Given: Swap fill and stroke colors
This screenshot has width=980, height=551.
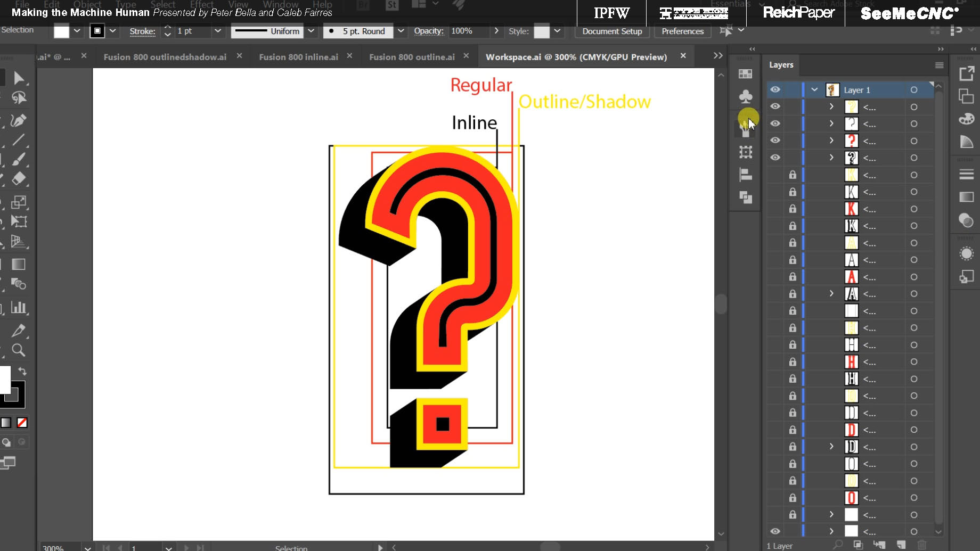Looking at the screenshot, I should 22,371.
